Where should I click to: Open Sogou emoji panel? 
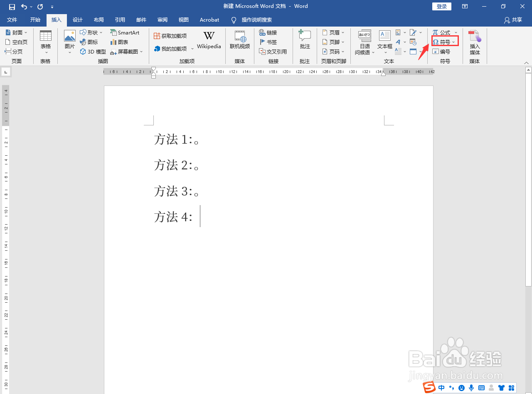[x=461, y=388]
